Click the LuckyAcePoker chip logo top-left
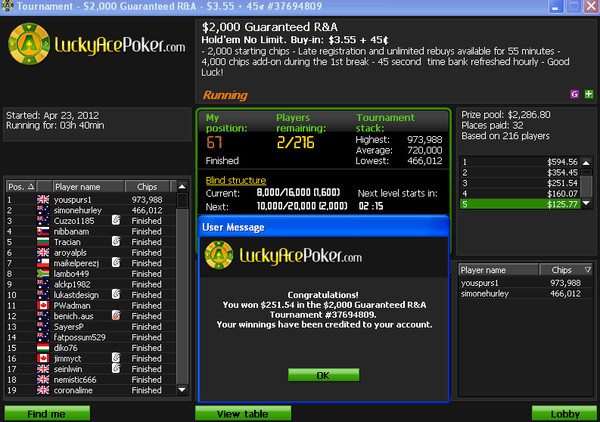The width and height of the screenshot is (600, 422). (x=29, y=44)
